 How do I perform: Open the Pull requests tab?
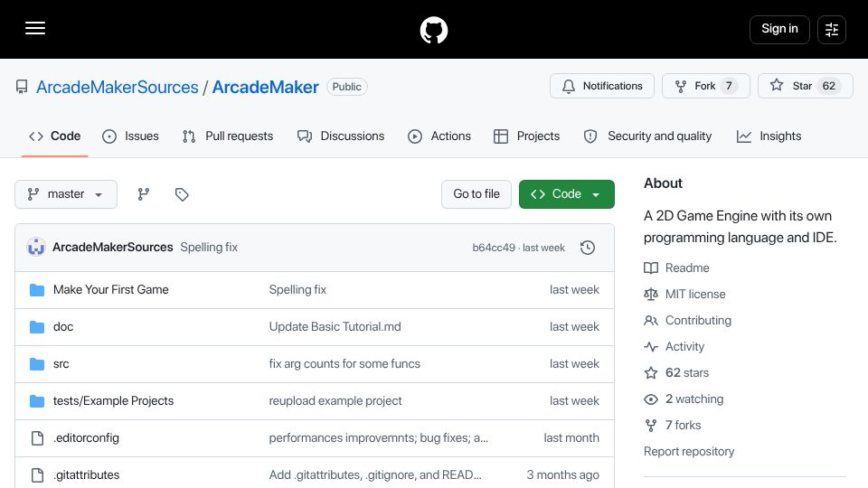coord(228,136)
